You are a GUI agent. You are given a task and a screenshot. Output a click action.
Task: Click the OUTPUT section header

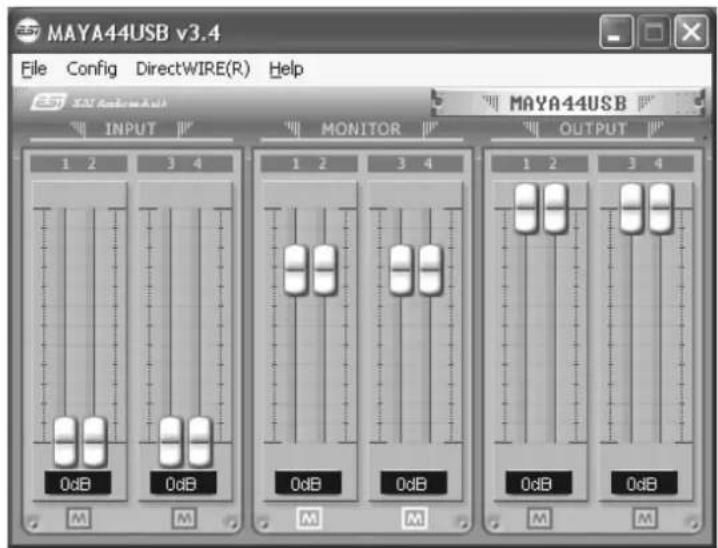[x=593, y=129]
